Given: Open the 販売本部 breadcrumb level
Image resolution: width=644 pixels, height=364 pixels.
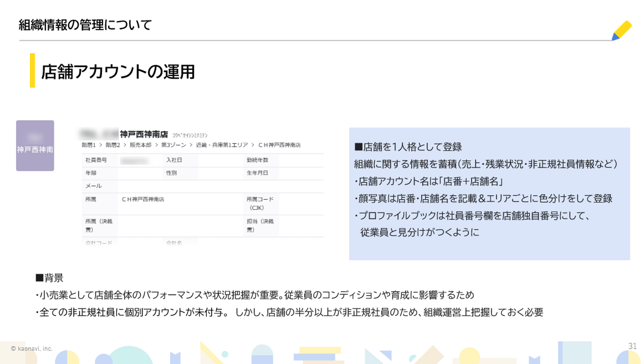Looking at the screenshot, I should coord(140,145).
